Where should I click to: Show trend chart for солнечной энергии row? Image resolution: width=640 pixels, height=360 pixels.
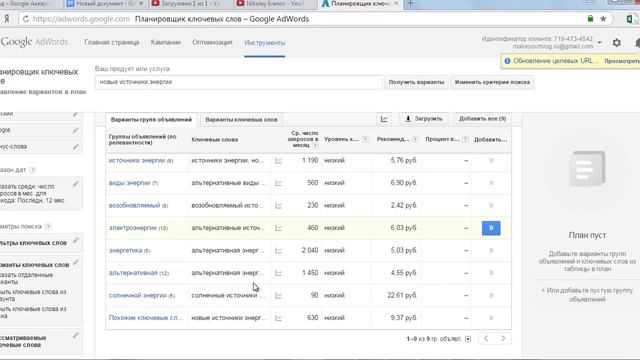[278, 296]
